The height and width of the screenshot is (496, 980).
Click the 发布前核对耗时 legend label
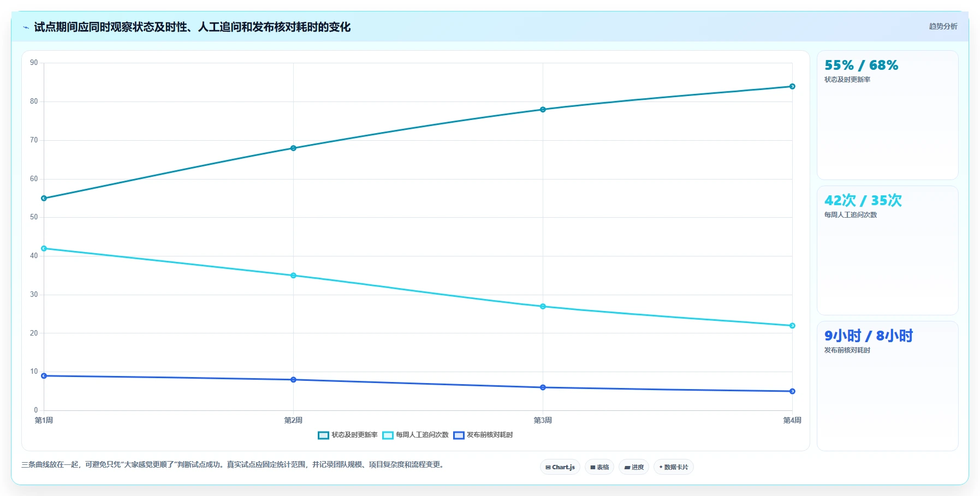click(490, 435)
